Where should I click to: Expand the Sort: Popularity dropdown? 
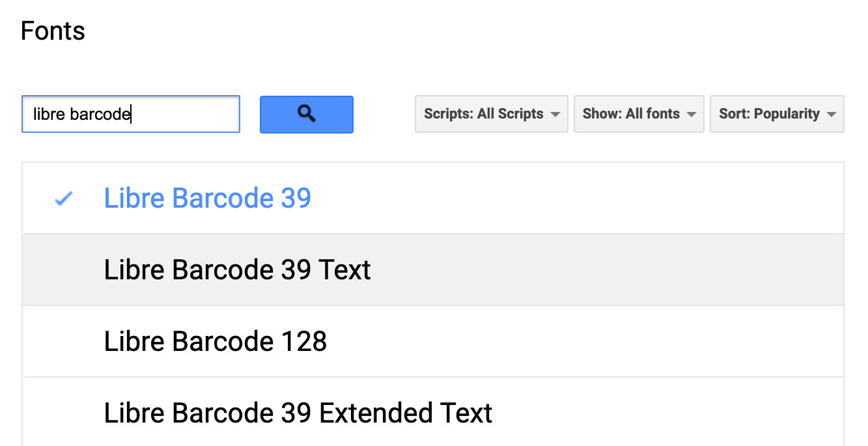click(x=777, y=114)
